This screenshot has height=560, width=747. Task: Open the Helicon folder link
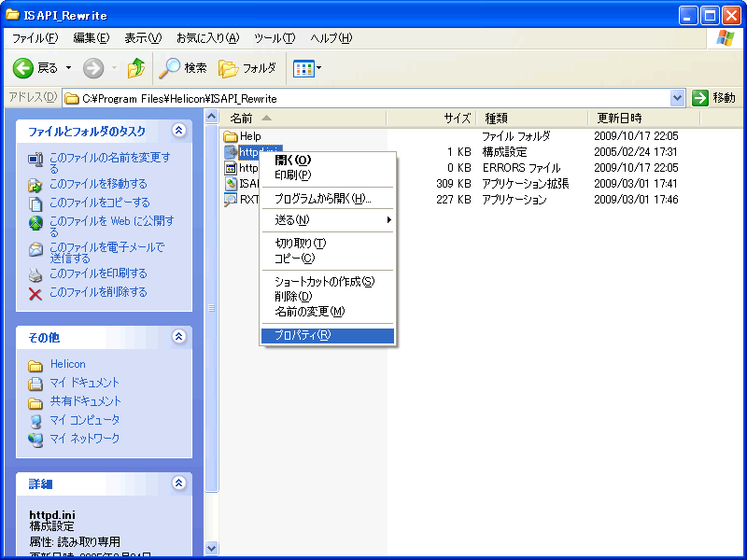[67, 364]
